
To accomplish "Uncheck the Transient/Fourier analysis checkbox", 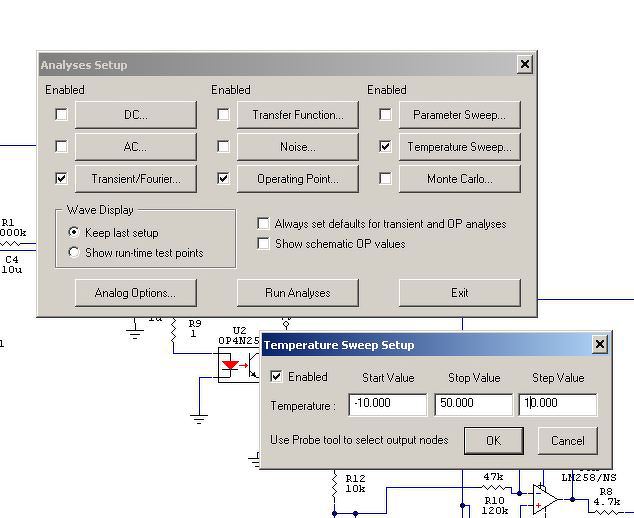I will [x=61, y=178].
